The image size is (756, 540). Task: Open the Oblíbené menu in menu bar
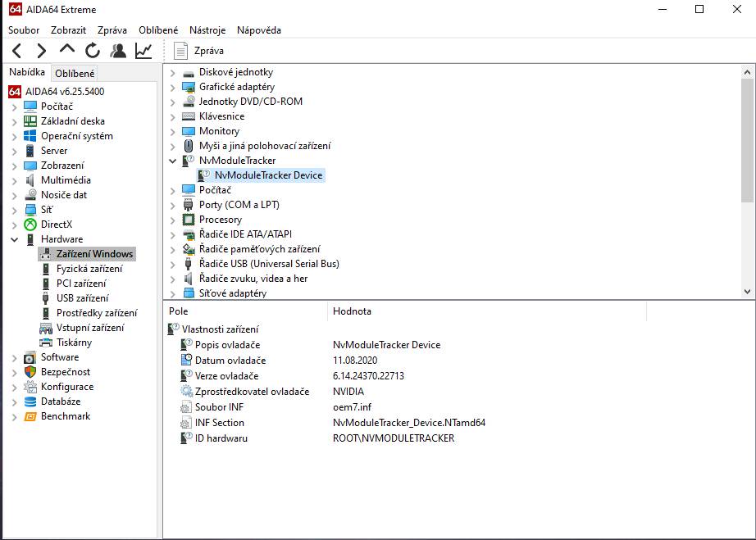[158, 29]
